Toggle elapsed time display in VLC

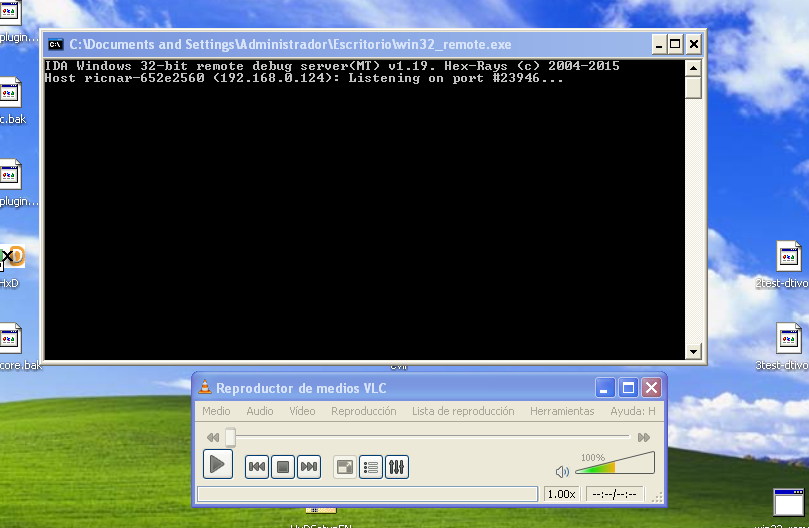(x=614, y=494)
